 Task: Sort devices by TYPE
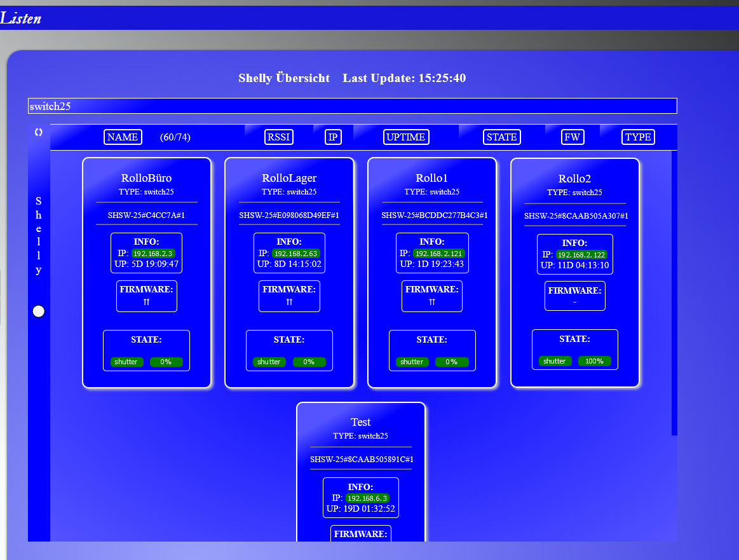[x=638, y=137]
